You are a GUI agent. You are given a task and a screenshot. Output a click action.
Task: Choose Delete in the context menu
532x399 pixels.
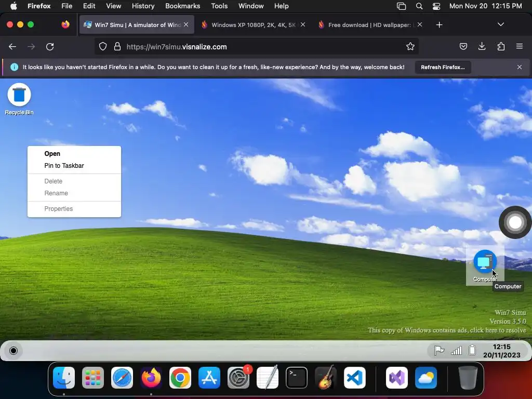click(x=54, y=181)
